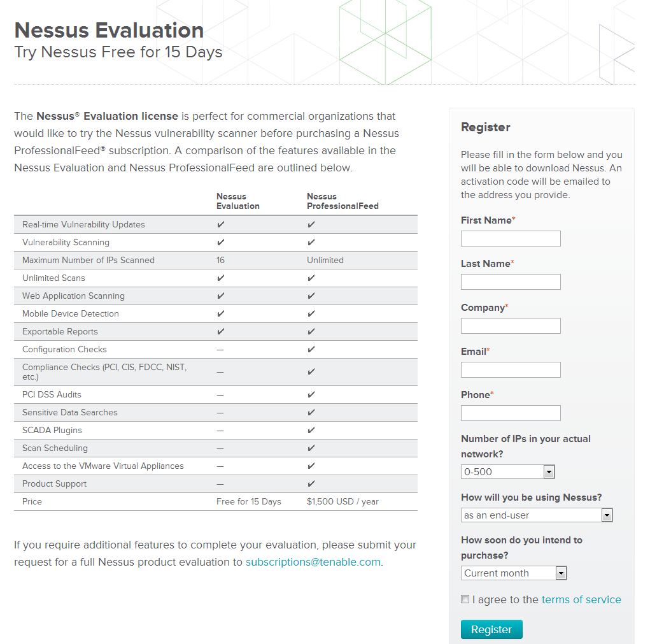
Task: Check the terms of service agreement checkbox
Action: point(465,599)
